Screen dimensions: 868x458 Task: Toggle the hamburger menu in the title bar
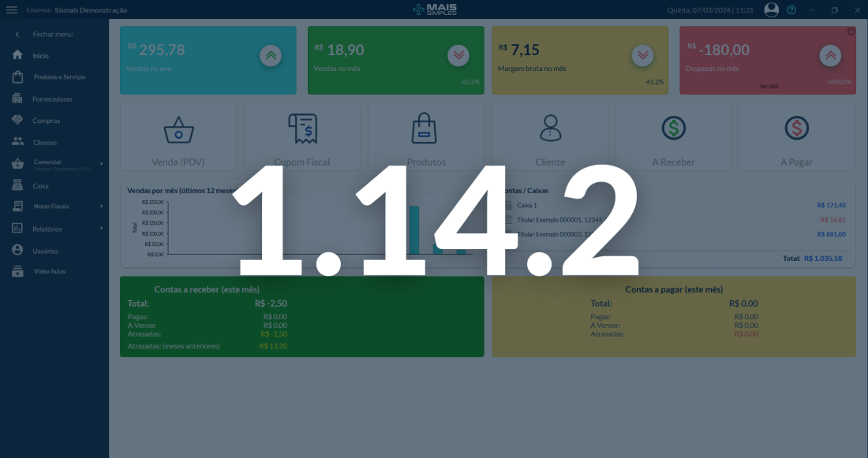pos(12,10)
